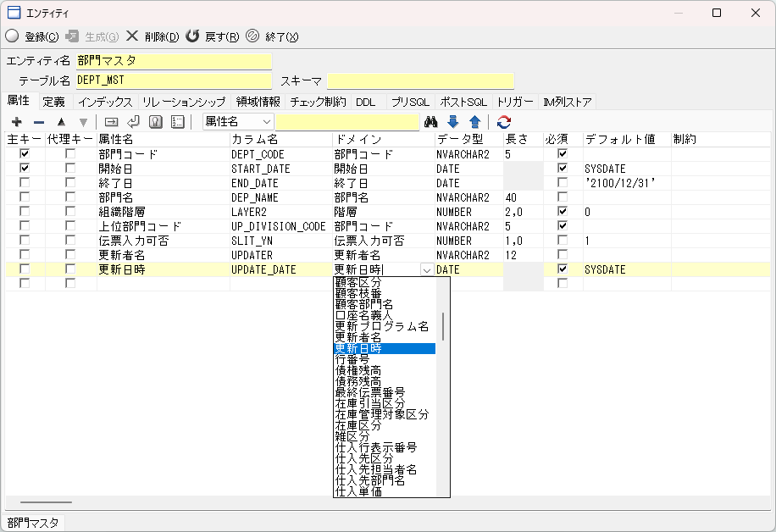Open the チェック制約 tab
Screen dimensions: 776x532
tap(318, 102)
